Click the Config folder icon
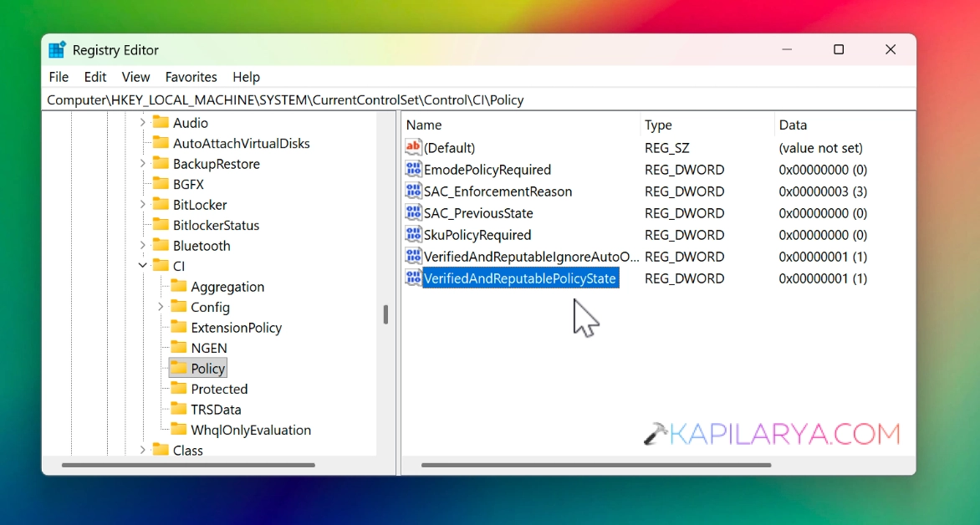The height and width of the screenshot is (525, 980). click(x=179, y=307)
